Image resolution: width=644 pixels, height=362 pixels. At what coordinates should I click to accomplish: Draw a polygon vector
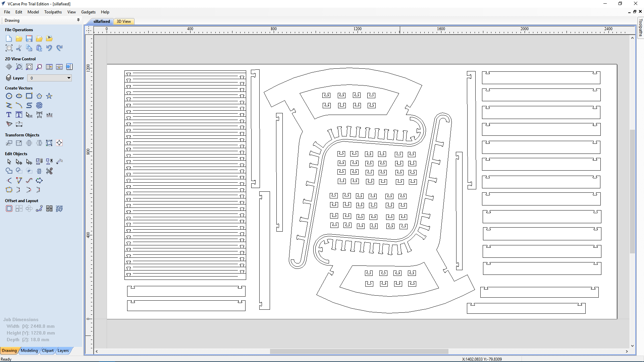pos(39,96)
